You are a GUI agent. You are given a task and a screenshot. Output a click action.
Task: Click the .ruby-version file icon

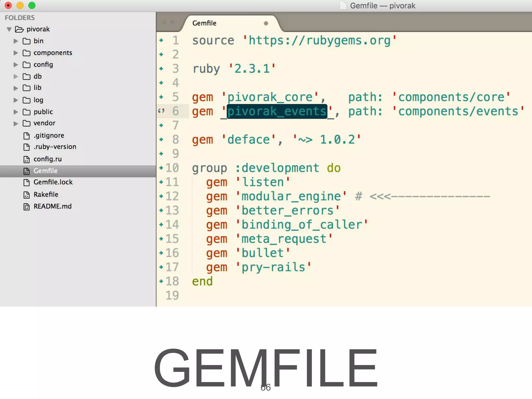pos(26,147)
